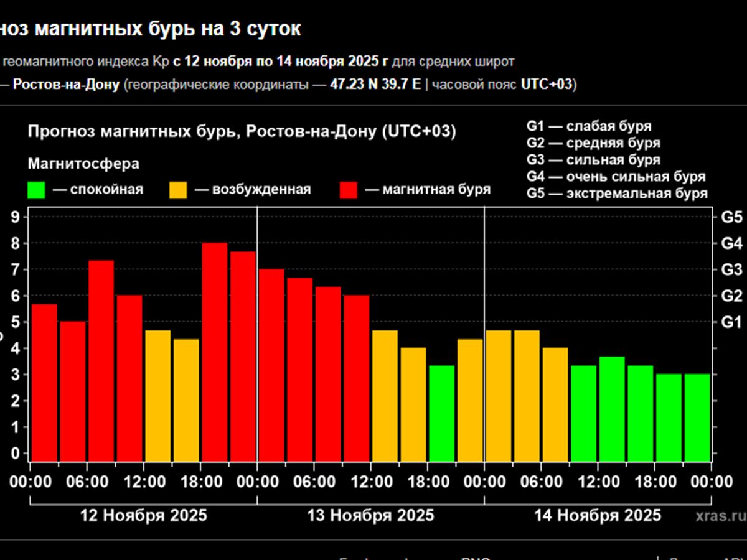The height and width of the screenshot is (560, 747).
Task: Click the '12 Ноября 2025' date label
Action: pyautogui.click(x=143, y=515)
